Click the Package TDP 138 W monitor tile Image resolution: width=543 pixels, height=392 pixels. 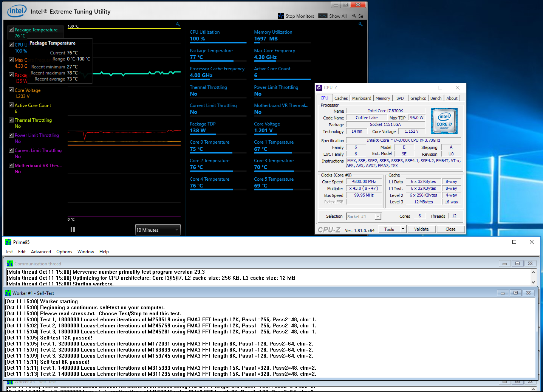tap(218, 128)
